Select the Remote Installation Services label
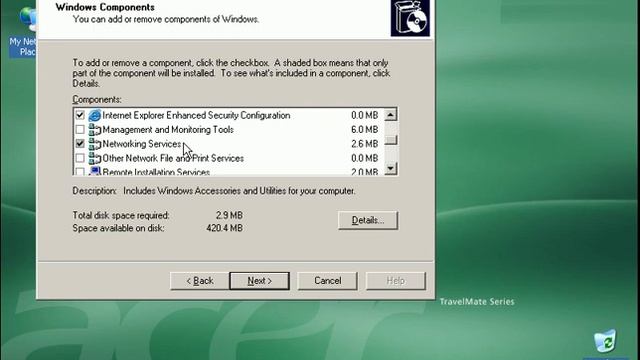The width and height of the screenshot is (640, 360). tap(156, 172)
